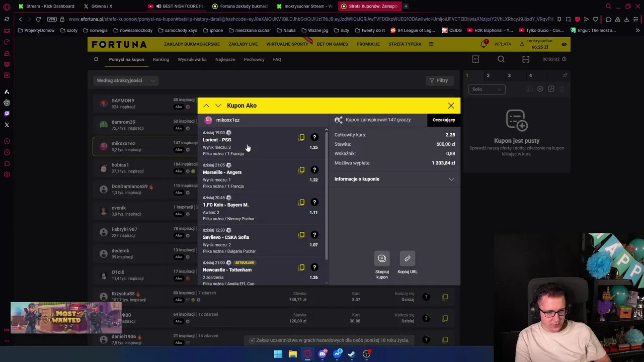
Task: Open Steam from taskbar
Action: point(352,354)
